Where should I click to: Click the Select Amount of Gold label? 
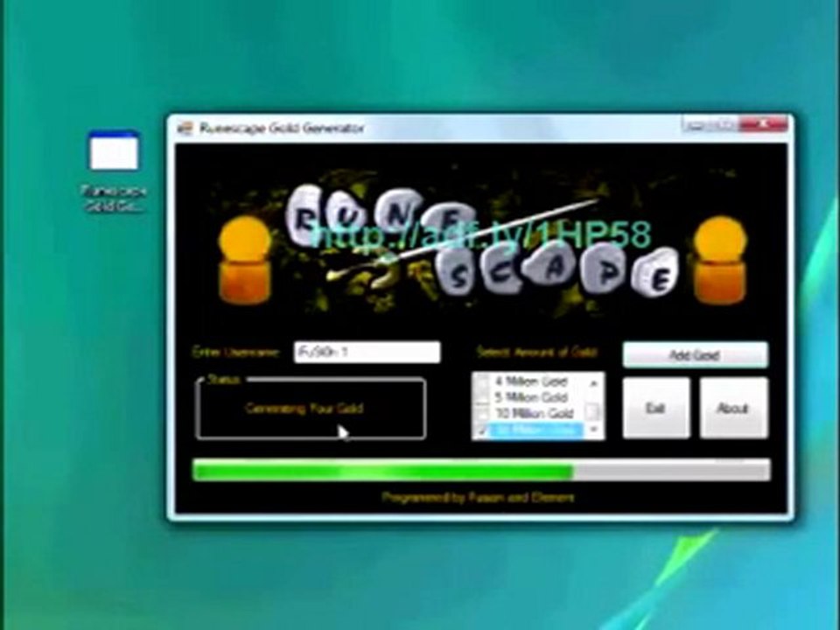(536, 353)
